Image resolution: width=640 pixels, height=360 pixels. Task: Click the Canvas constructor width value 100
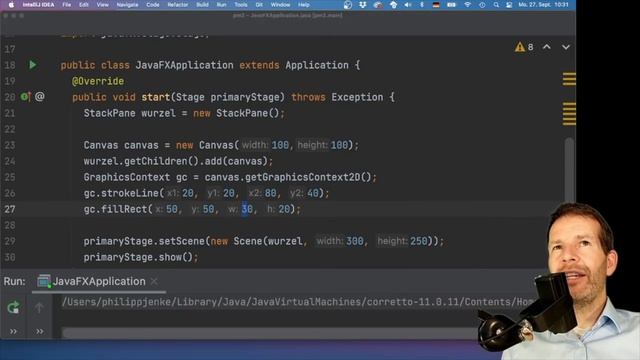point(280,145)
